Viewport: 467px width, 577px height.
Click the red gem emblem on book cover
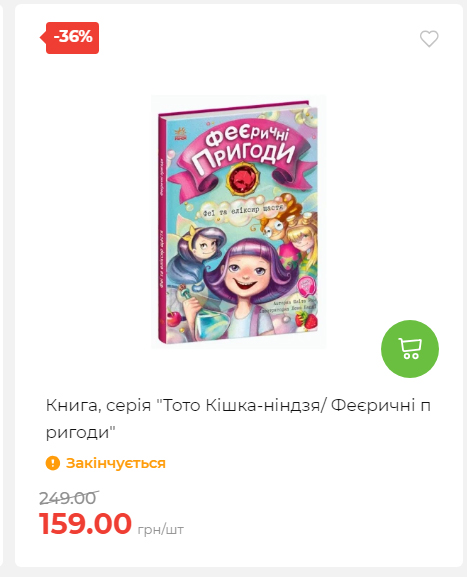click(x=242, y=179)
